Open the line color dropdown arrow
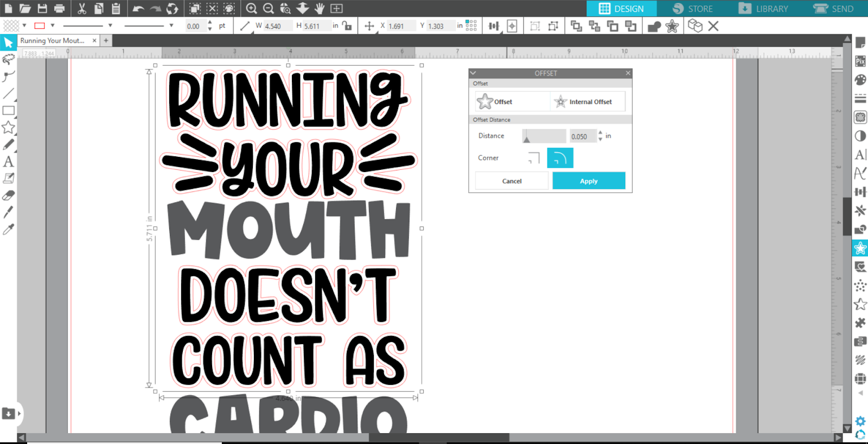Image resolution: width=868 pixels, height=444 pixels. (53, 26)
